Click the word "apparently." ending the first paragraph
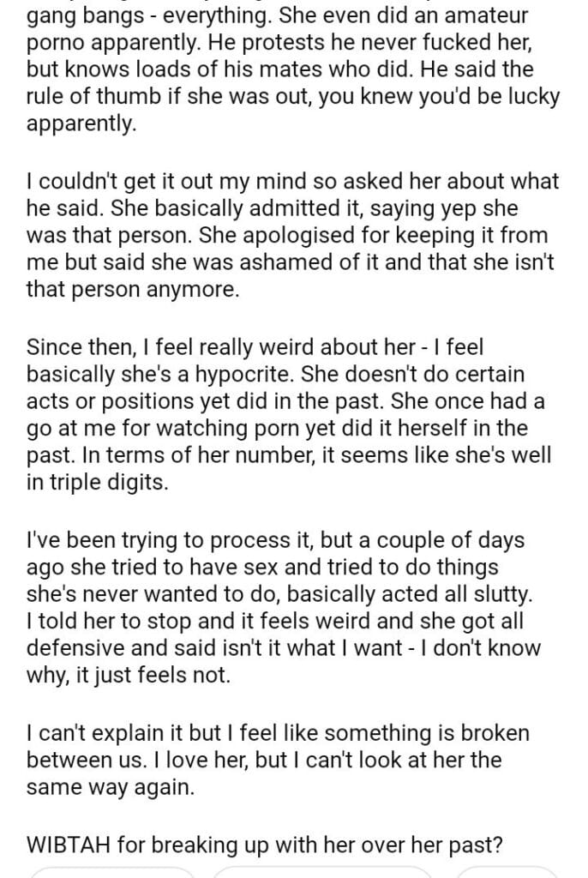 pyautogui.click(x=81, y=124)
